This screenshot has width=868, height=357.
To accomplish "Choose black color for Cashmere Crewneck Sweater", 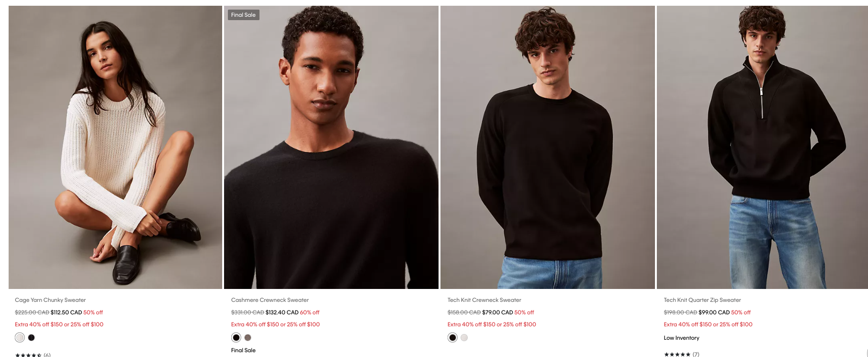I will pos(236,337).
